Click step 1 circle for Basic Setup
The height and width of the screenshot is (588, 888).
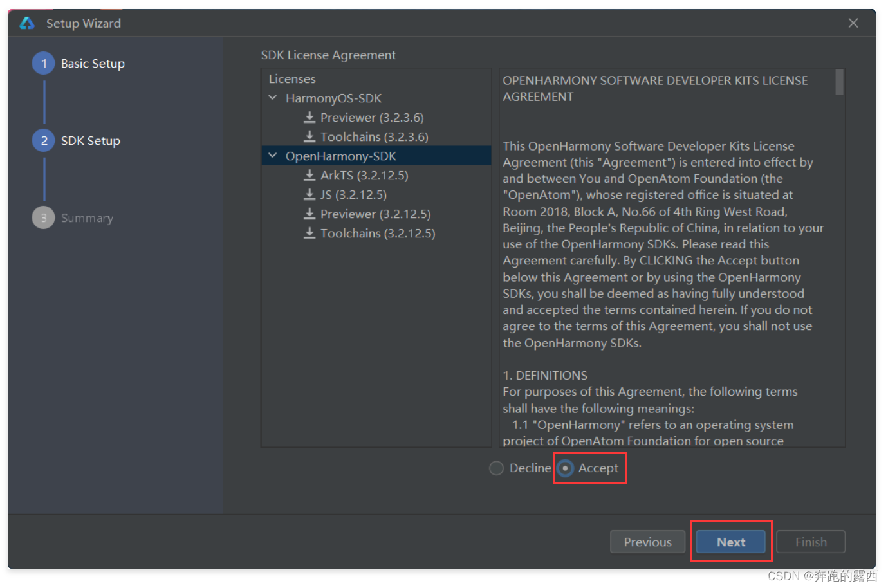coord(44,63)
